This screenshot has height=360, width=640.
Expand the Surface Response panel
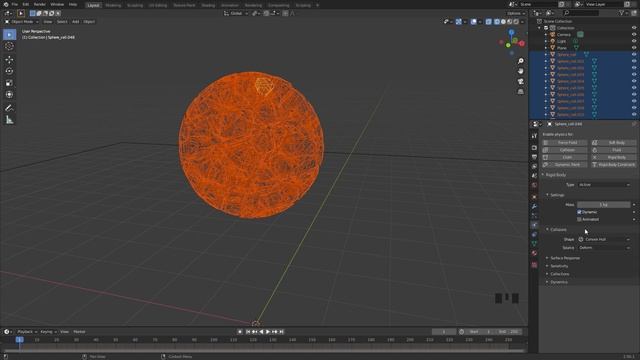pos(565,258)
